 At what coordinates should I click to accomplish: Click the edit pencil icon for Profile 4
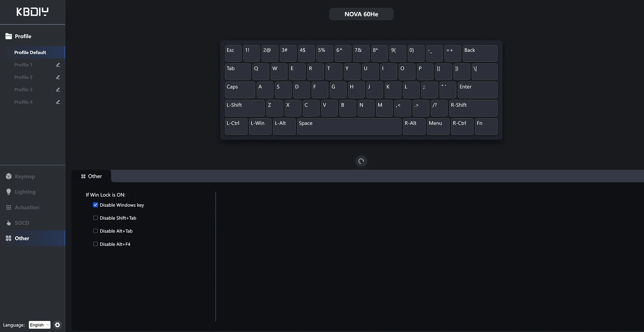58,102
